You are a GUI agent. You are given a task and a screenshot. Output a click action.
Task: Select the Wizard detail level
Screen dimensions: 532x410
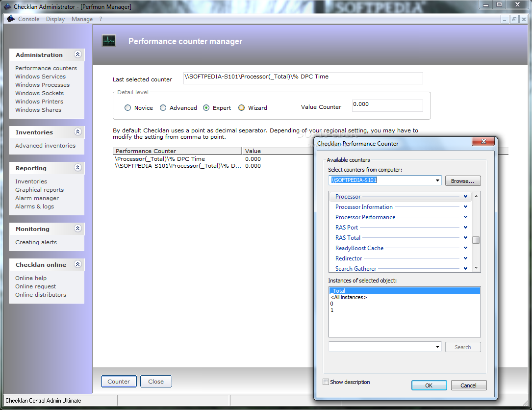pos(241,107)
